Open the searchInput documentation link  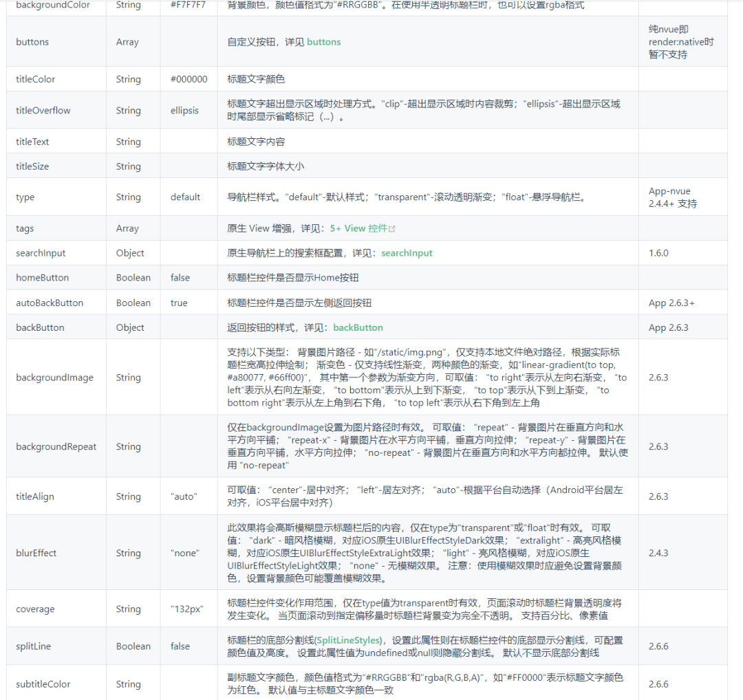406,252
